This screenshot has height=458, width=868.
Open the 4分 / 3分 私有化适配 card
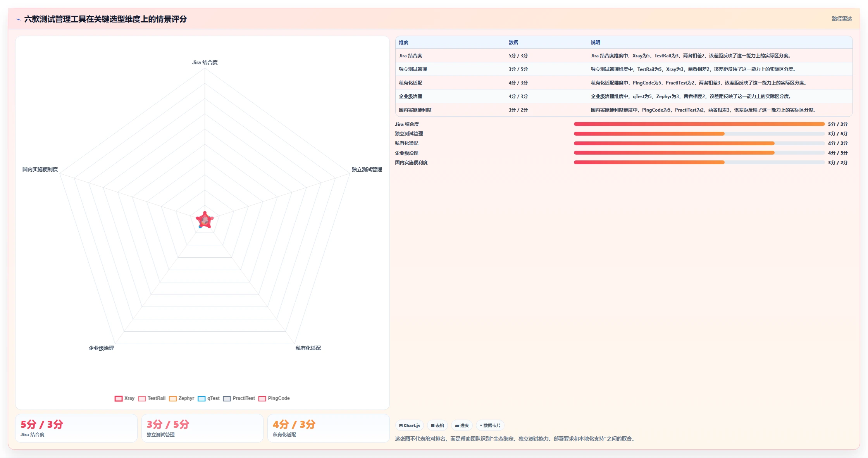[x=329, y=428]
